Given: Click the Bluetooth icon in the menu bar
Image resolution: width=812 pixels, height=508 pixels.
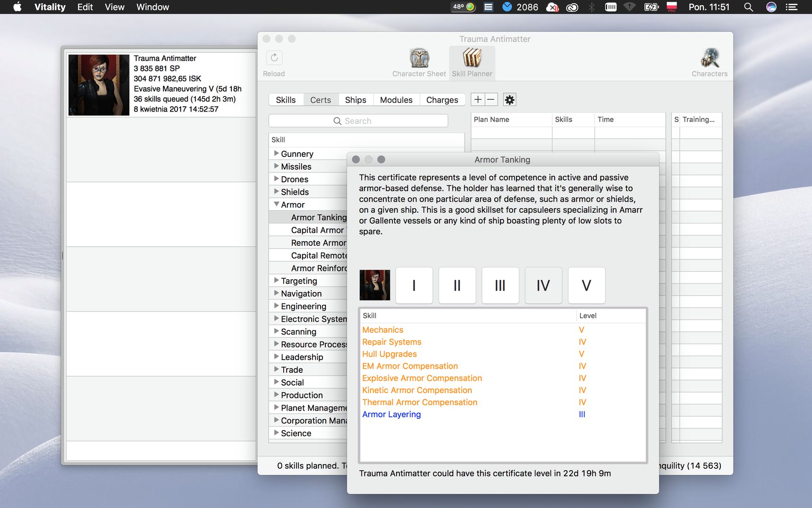Looking at the screenshot, I should pos(591,7).
